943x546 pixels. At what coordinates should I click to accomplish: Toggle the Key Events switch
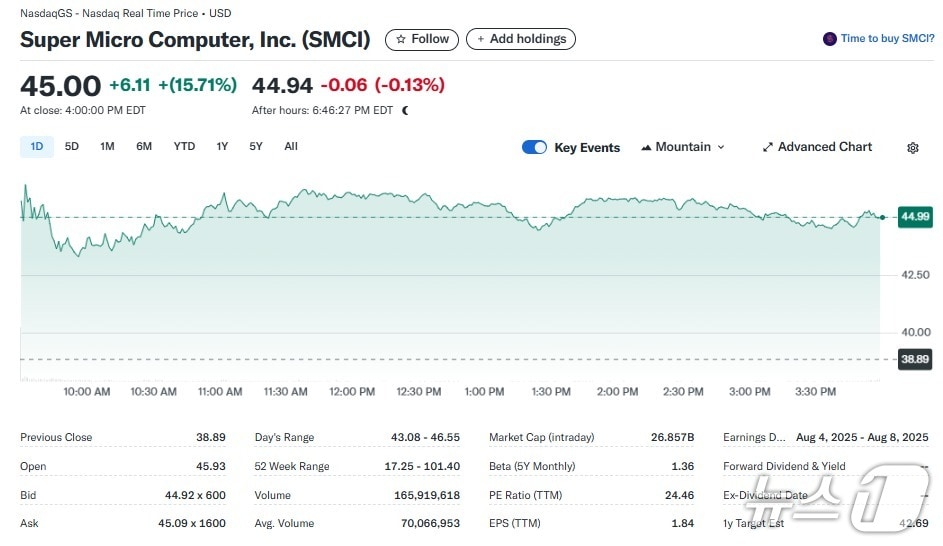(534, 148)
